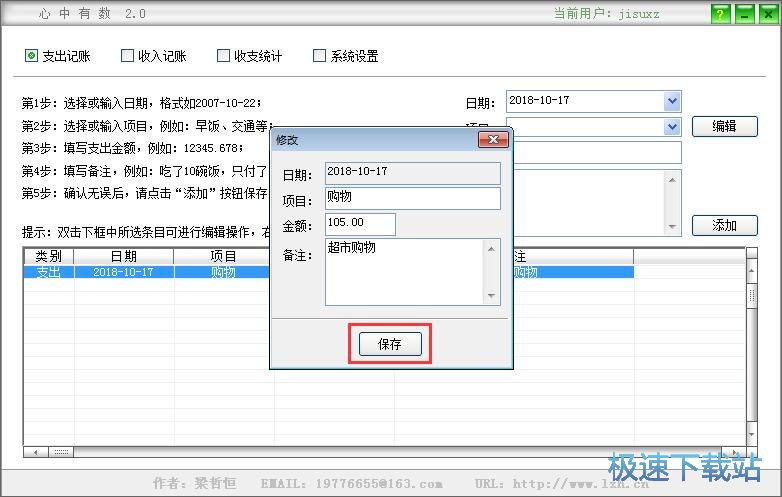Click the main amount input field
This screenshot has height=497, width=782.
point(597,152)
